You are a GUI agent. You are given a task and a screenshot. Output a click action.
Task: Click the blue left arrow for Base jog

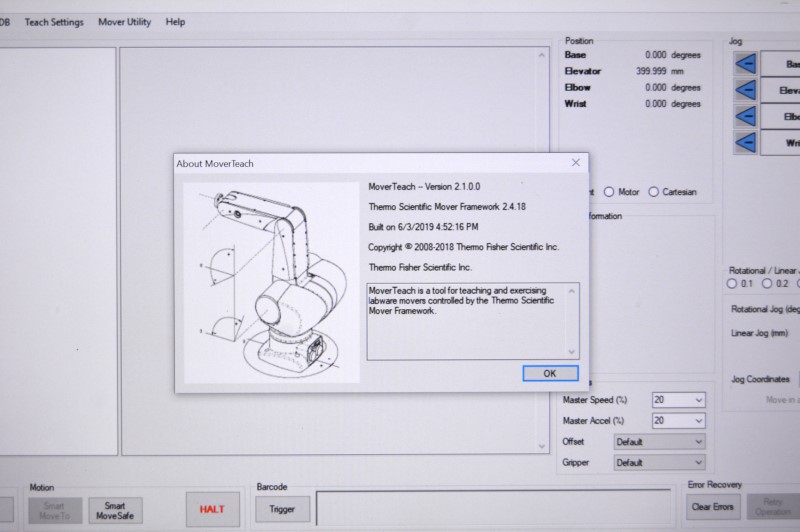(745, 64)
